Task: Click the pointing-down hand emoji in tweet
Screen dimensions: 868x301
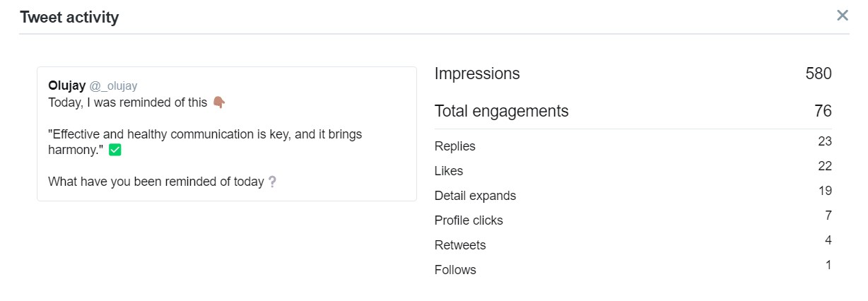Action: click(218, 102)
